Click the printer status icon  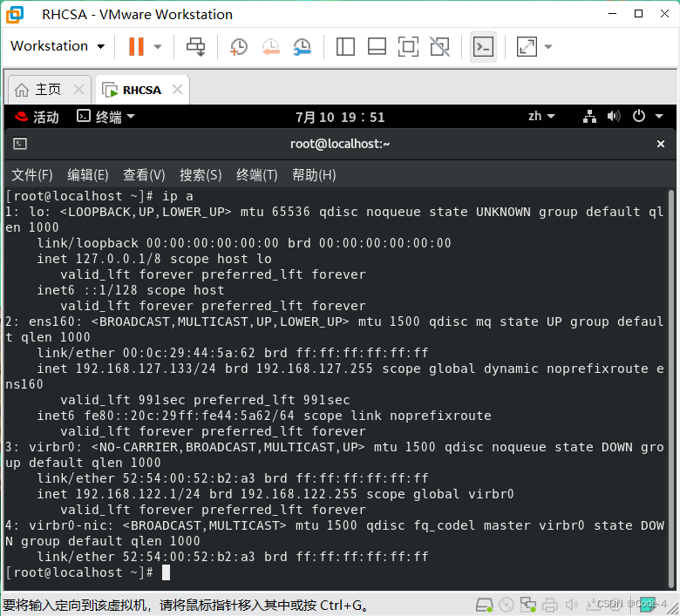coord(550,605)
